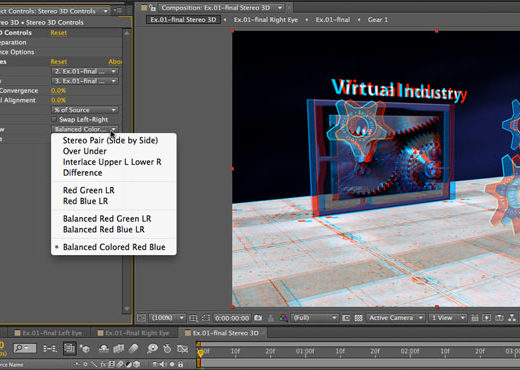Choose Balanced Colored Red Blue
The width and height of the screenshot is (520, 370).
pyautogui.click(x=114, y=247)
